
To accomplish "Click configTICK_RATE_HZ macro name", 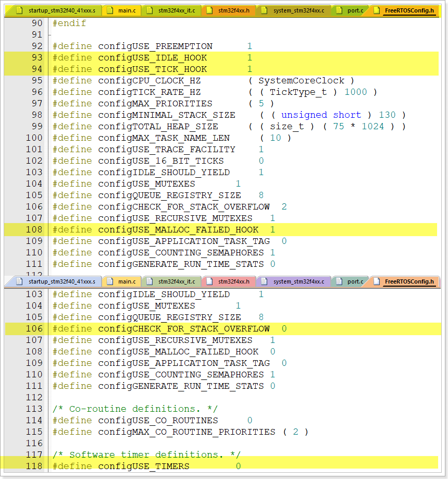I will pos(150,92).
